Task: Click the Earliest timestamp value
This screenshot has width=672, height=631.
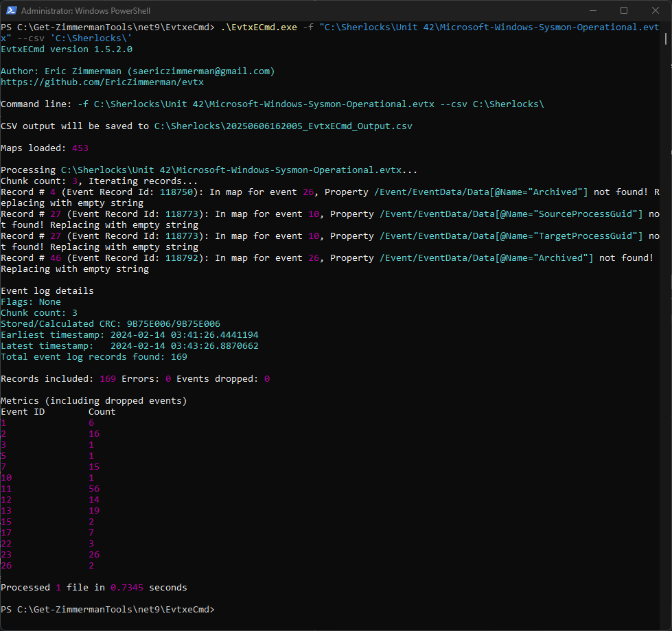Action: 184,335
